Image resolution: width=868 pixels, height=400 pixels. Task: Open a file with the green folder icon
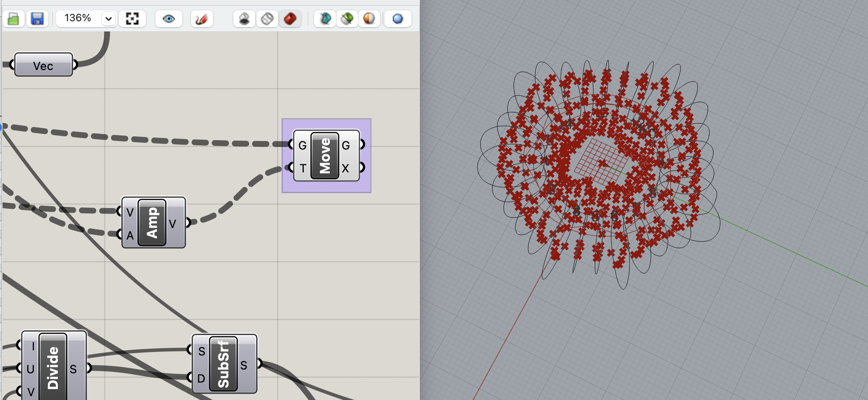click(x=14, y=19)
